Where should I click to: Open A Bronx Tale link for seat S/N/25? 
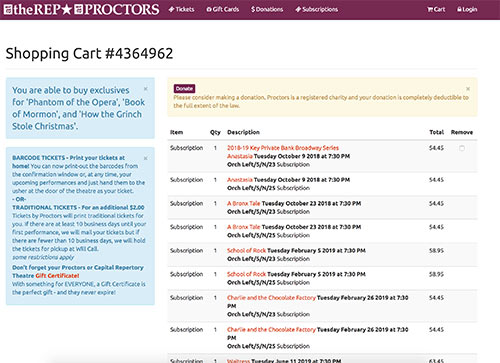pyautogui.click(x=243, y=227)
